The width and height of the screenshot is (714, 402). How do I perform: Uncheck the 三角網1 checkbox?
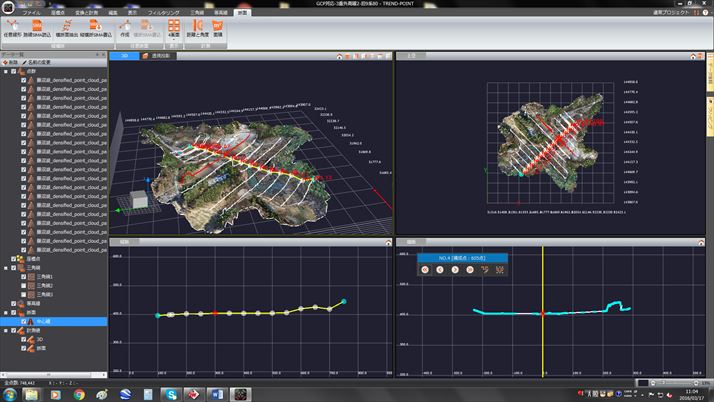[24, 277]
